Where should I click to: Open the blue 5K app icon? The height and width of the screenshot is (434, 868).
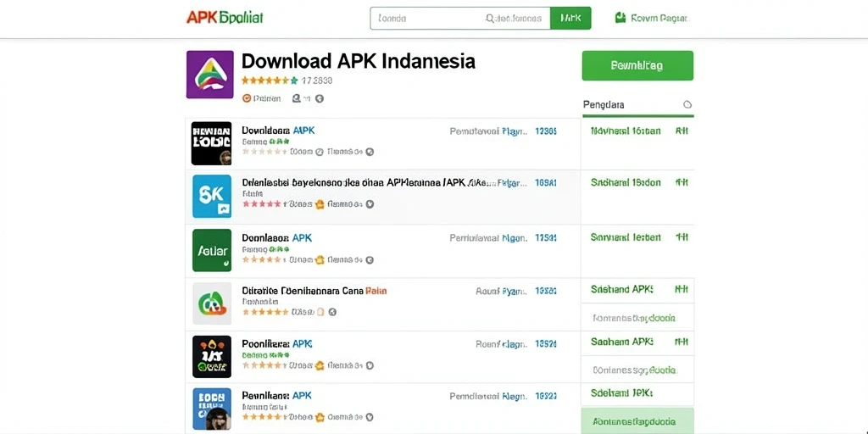tap(211, 196)
